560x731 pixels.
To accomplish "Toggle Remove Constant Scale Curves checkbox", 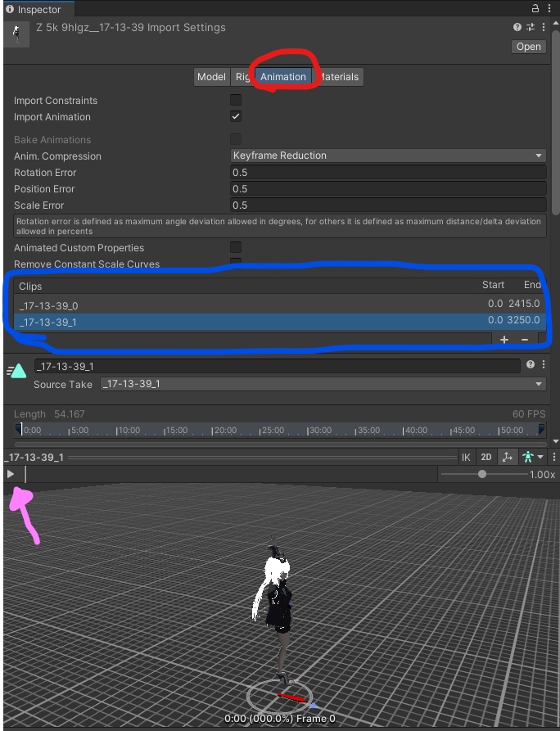I will pyautogui.click(x=236, y=262).
